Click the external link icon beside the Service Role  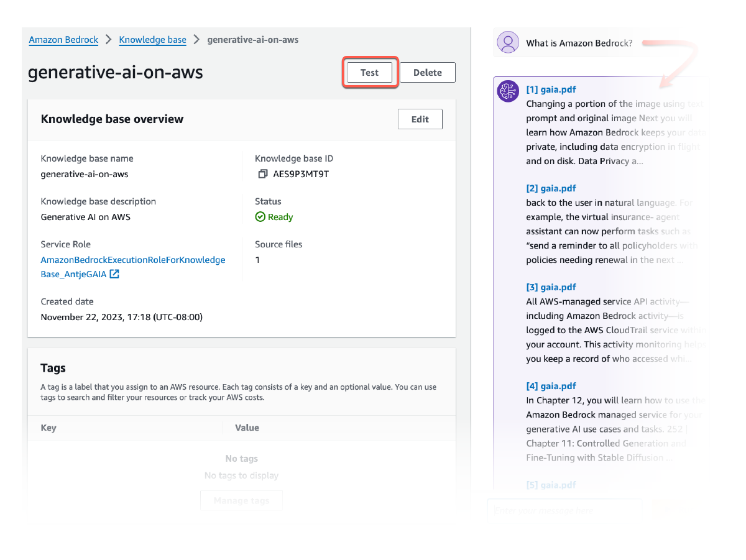[x=114, y=274]
